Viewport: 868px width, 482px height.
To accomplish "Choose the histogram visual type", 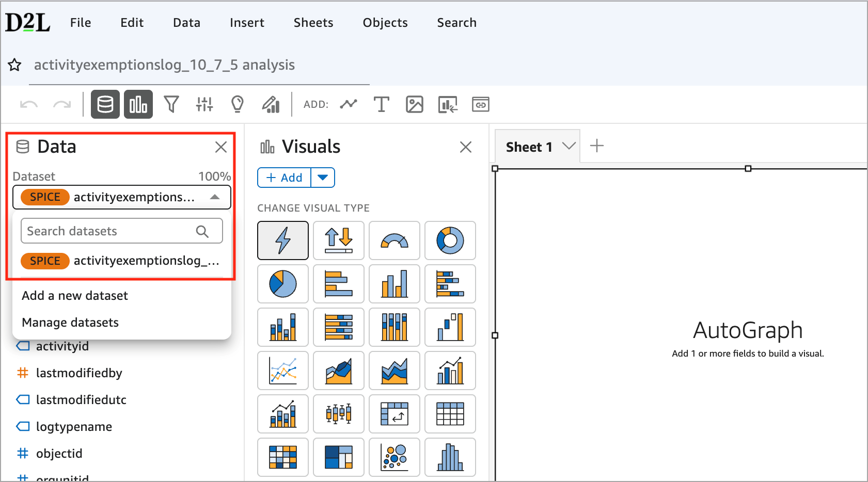I will (x=450, y=457).
